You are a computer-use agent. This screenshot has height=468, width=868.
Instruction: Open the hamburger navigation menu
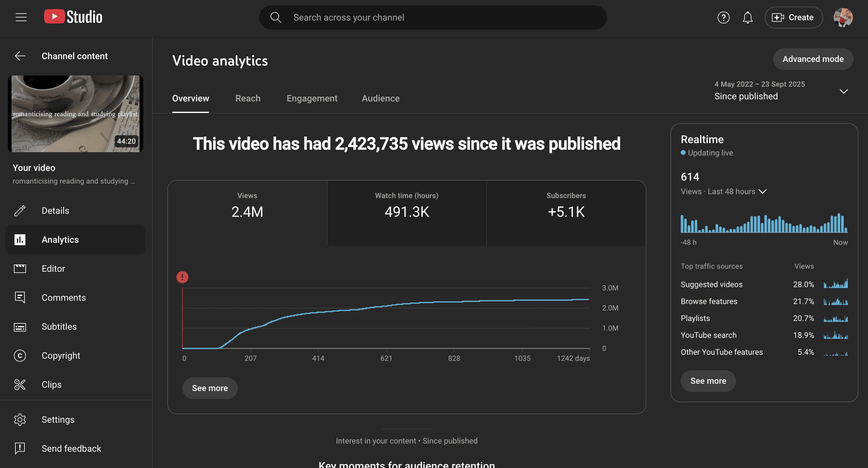click(21, 17)
